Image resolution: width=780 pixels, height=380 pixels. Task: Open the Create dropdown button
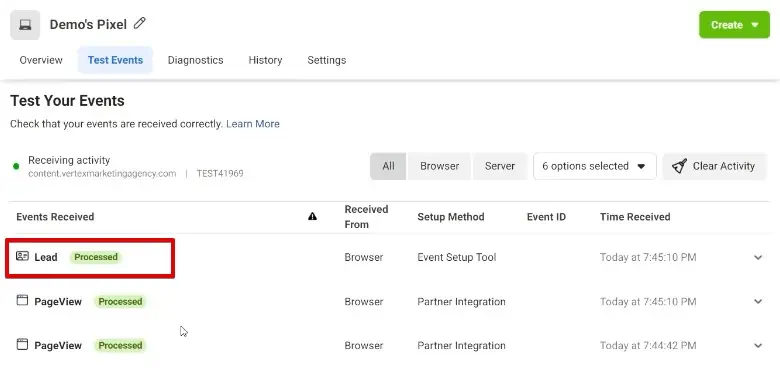[x=734, y=25]
